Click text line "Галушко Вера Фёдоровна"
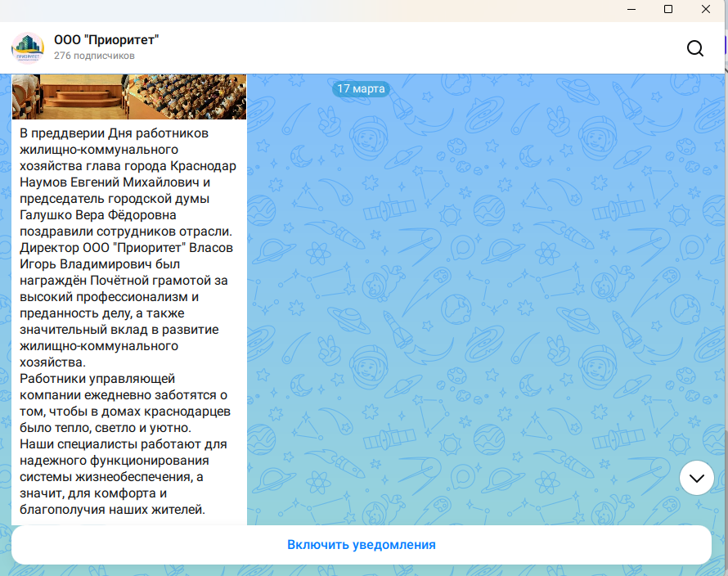728x576 pixels. [x=98, y=215]
